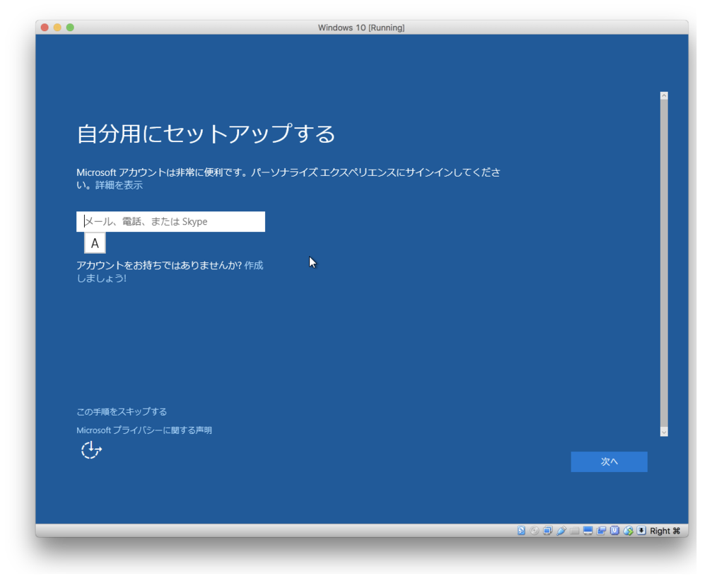
Task: Maximize the VM window with green button
Action: (x=70, y=28)
